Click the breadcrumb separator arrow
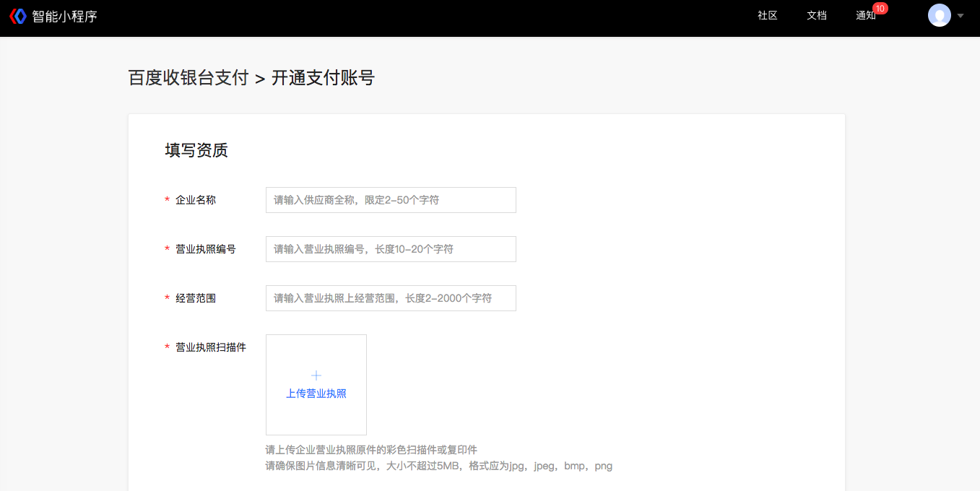 [261, 77]
